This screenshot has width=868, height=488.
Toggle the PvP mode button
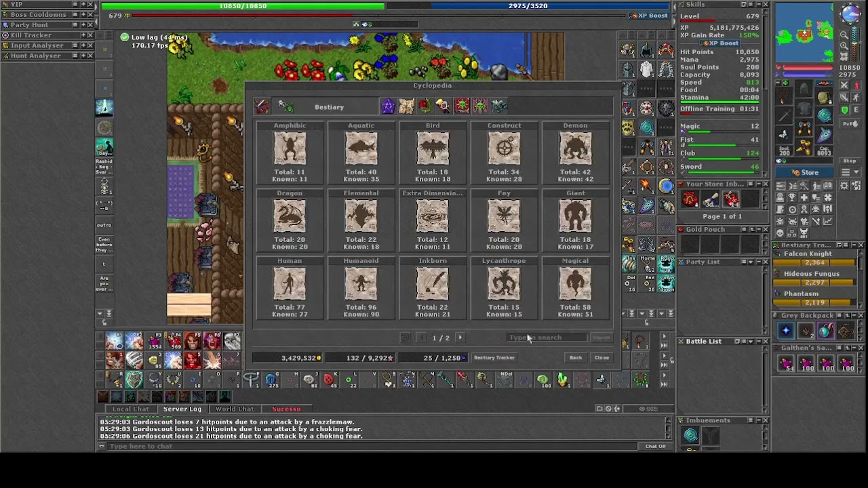tap(850, 124)
